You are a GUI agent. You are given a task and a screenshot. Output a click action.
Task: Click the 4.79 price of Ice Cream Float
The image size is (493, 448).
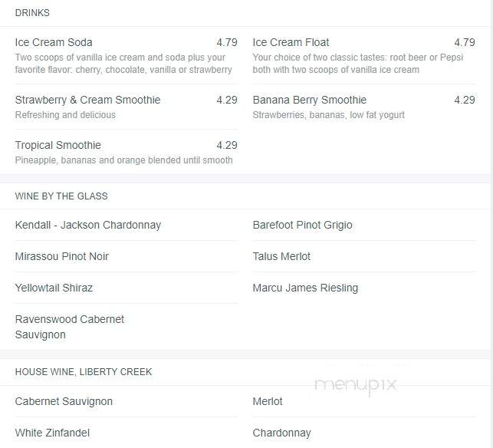tap(465, 42)
